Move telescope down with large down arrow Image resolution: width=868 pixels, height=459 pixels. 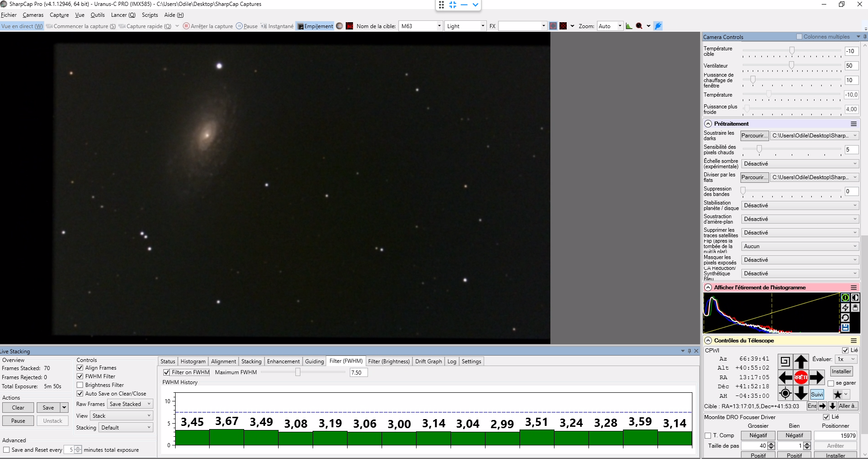coord(801,393)
